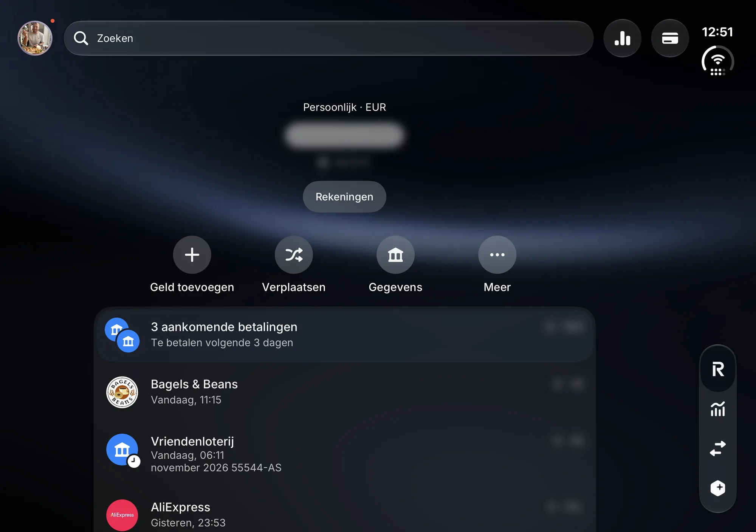
Task: Open the Rekeningen accounts button
Action: click(x=344, y=197)
